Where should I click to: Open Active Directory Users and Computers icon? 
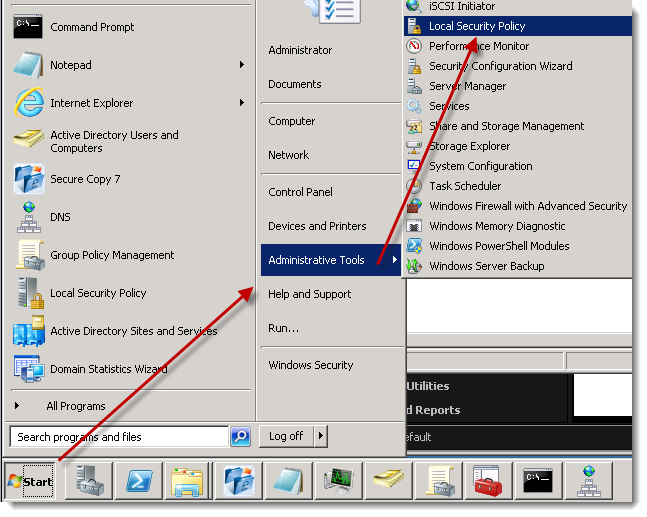click(x=28, y=139)
